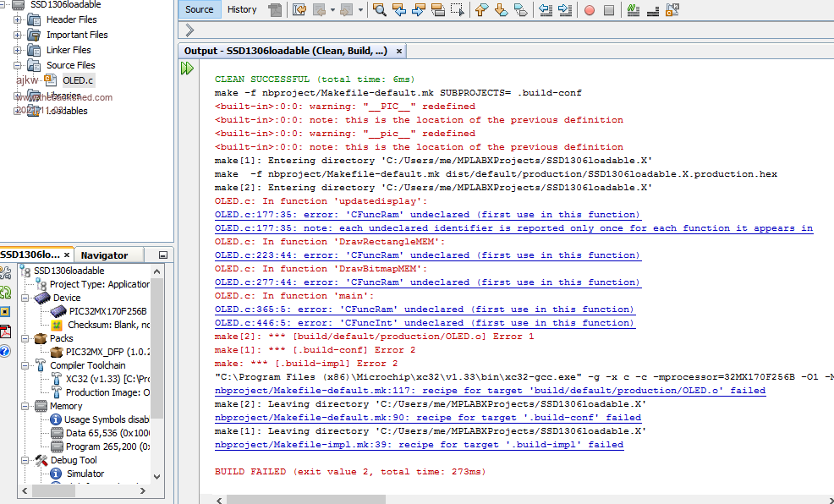Click the Last Edit location icon
The width and height of the screenshot is (834, 504).
point(299,10)
